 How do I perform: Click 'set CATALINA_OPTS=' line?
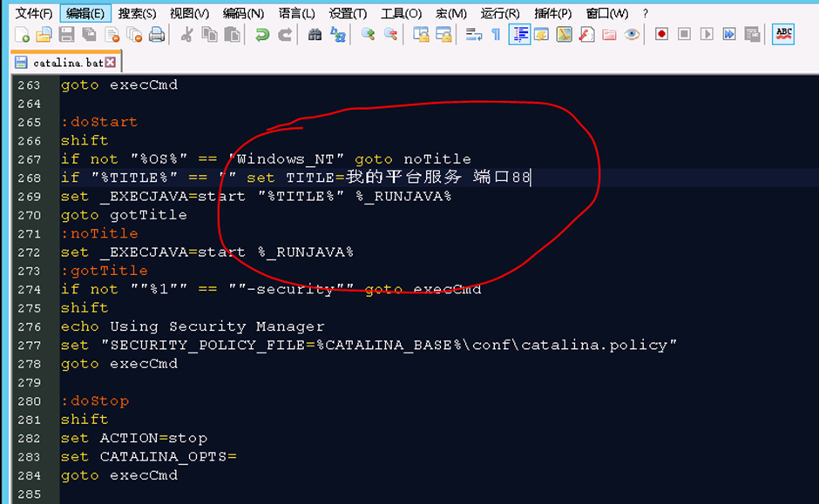148,457
